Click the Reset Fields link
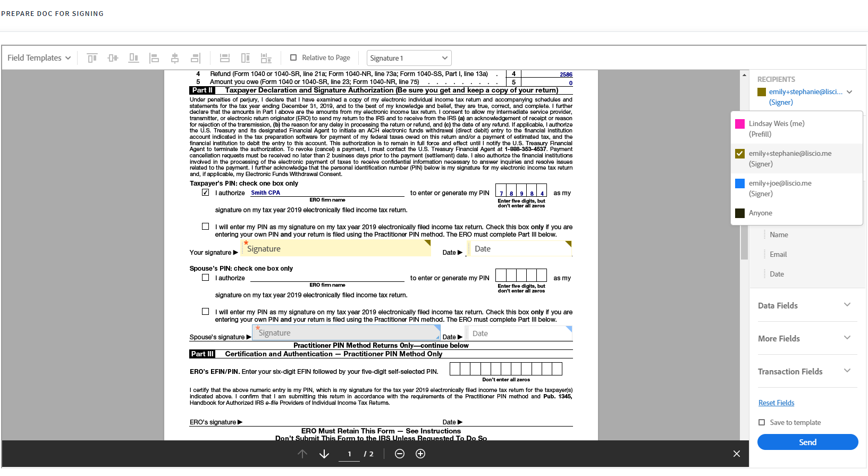The height and width of the screenshot is (476, 868). (777, 403)
